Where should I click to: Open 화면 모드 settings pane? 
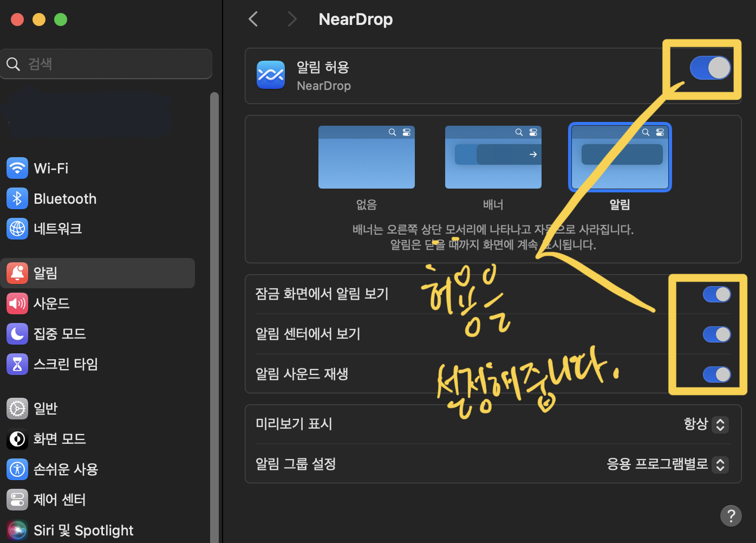(x=97, y=439)
